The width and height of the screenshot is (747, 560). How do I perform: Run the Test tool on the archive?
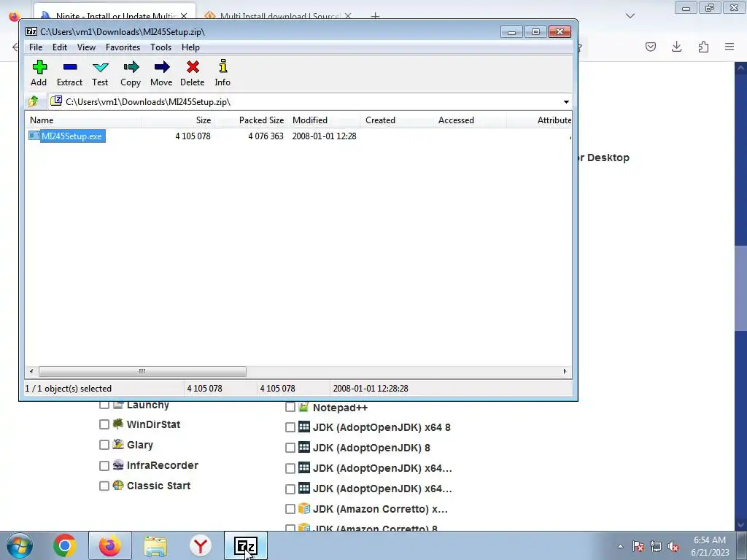pos(100,67)
